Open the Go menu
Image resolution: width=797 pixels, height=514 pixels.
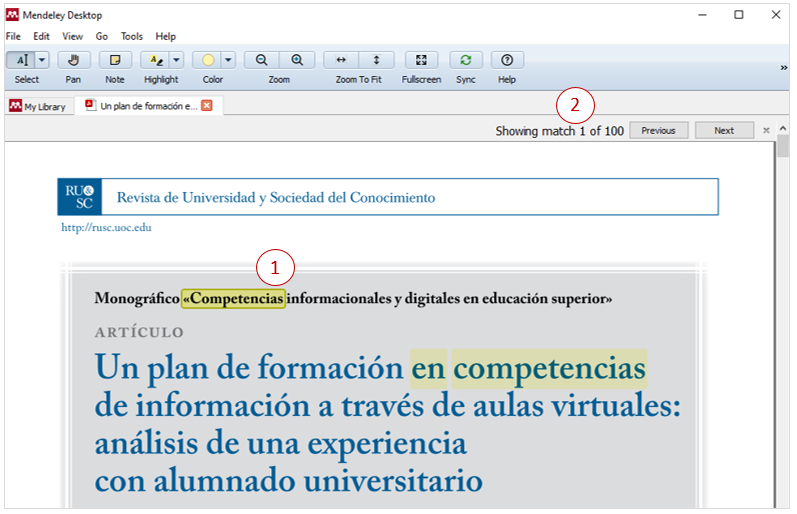pos(102,36)
